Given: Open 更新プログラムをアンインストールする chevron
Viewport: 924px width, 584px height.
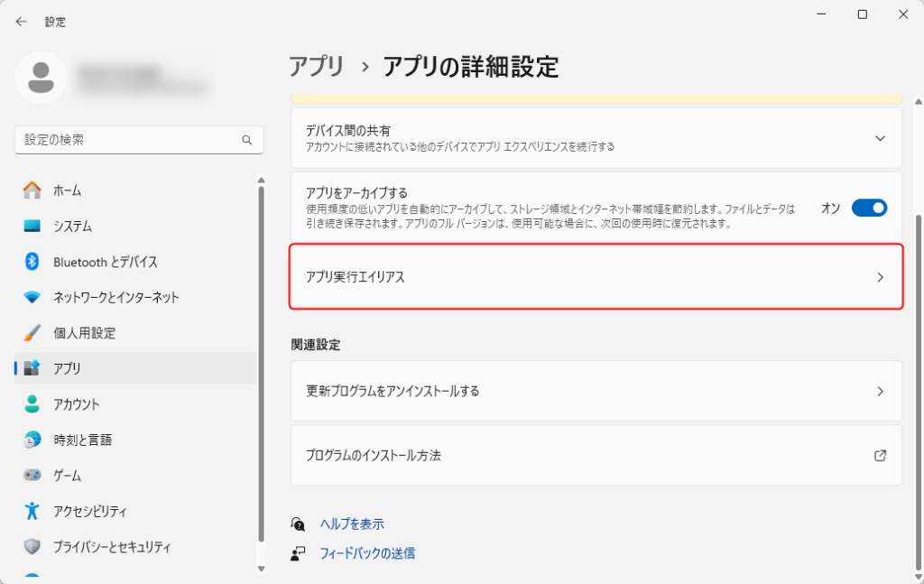Looking at the screenshot, I should 881,392.
